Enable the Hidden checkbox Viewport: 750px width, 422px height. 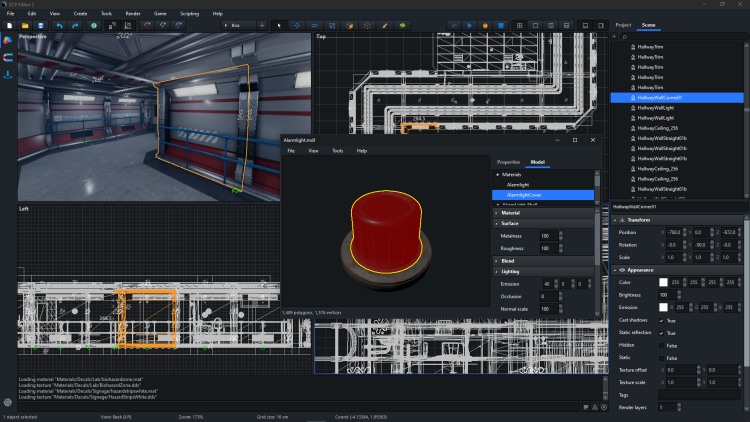[661, 344]
